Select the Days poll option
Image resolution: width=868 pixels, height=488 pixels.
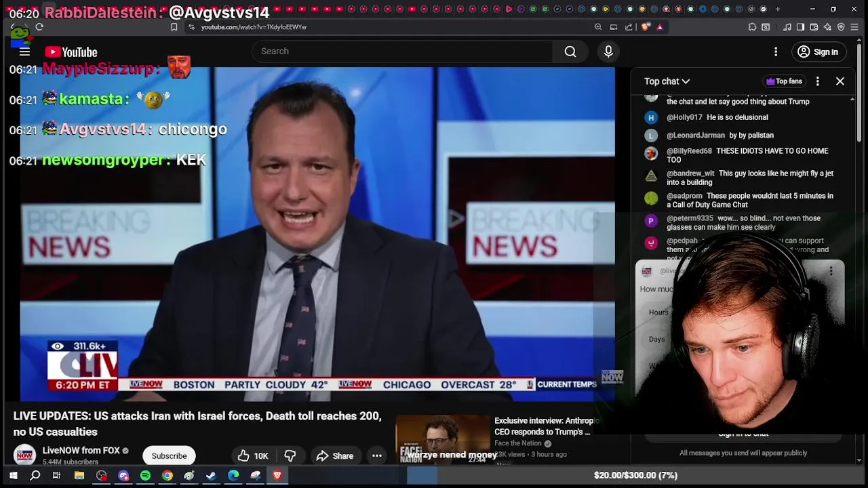coord(656,339)
